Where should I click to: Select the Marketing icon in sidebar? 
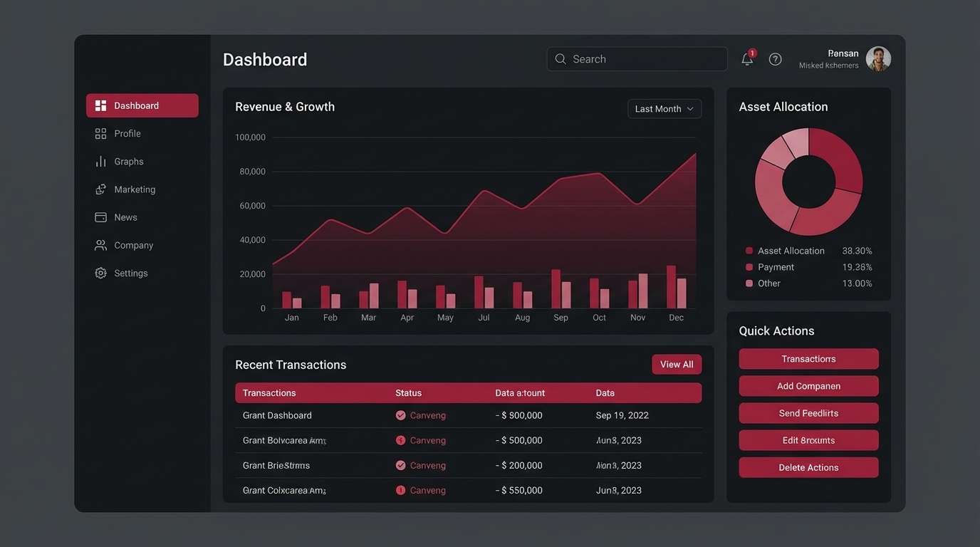click(x=100, y=188)
